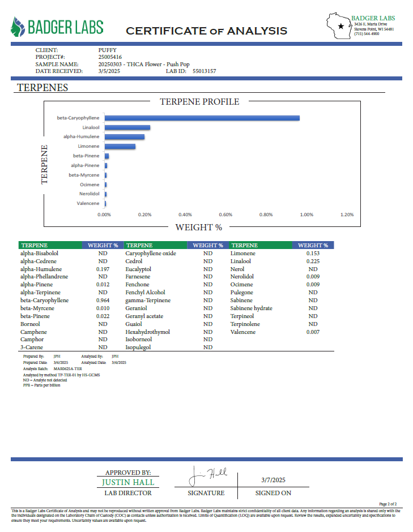413x532 pixels.
Task: Click the signed-on date 3/7/2025
Action: pyautogui.click(x=273, y=479)
